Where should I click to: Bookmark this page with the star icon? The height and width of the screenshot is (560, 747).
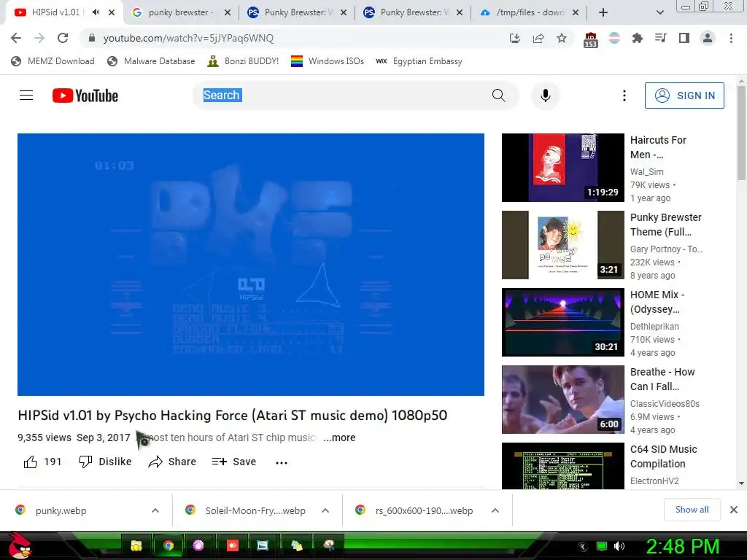click(x=562, y=38)
